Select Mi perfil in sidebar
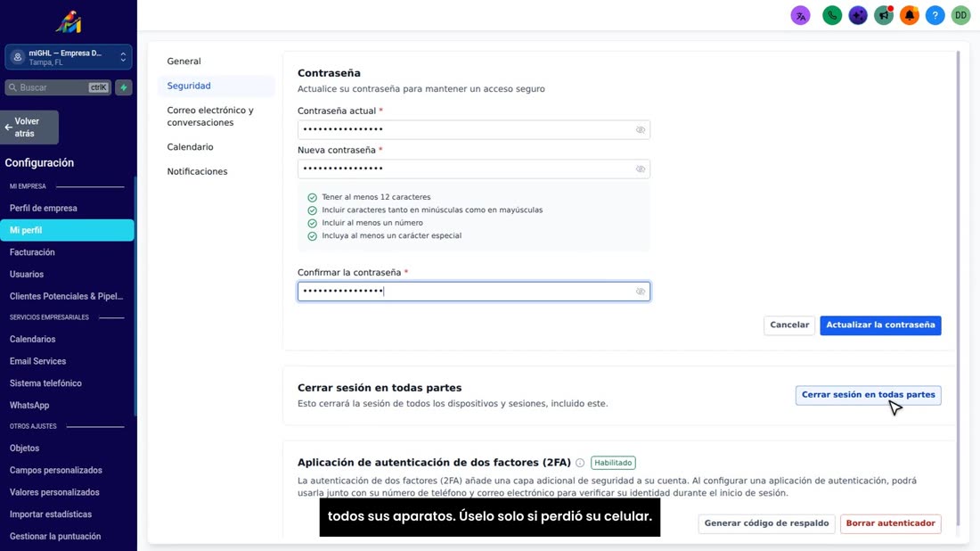Viewport: 980px width, 551px height. tap(67, 230)
